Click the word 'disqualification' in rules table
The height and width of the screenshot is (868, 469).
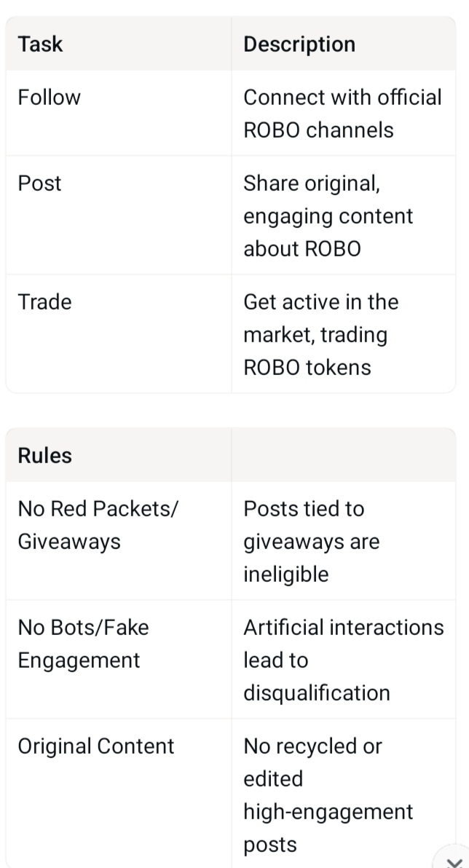tap(317, 693)
